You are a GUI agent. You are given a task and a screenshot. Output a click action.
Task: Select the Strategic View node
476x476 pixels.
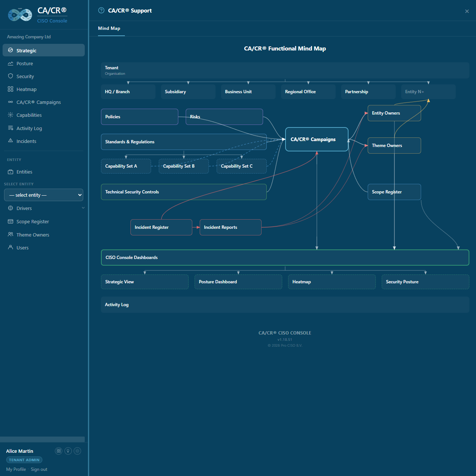click(x=145, y=282)
